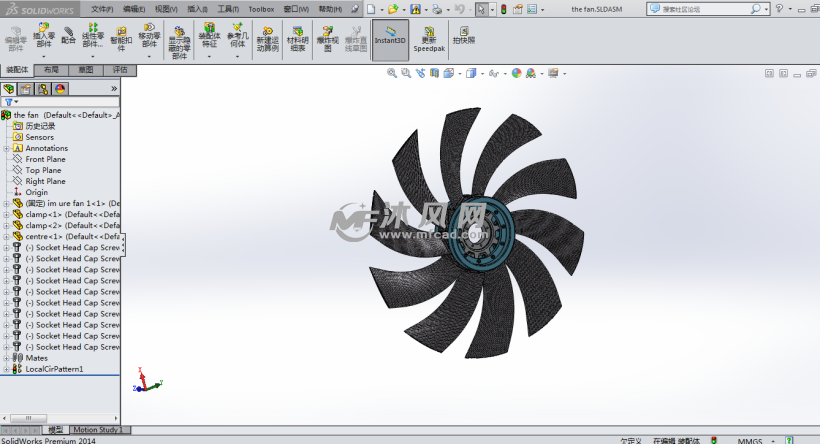The width and height of the screenshot is (820, 444).
Task: Open the 布局 (Layout) tab
Action: click(x=52, y=71)
